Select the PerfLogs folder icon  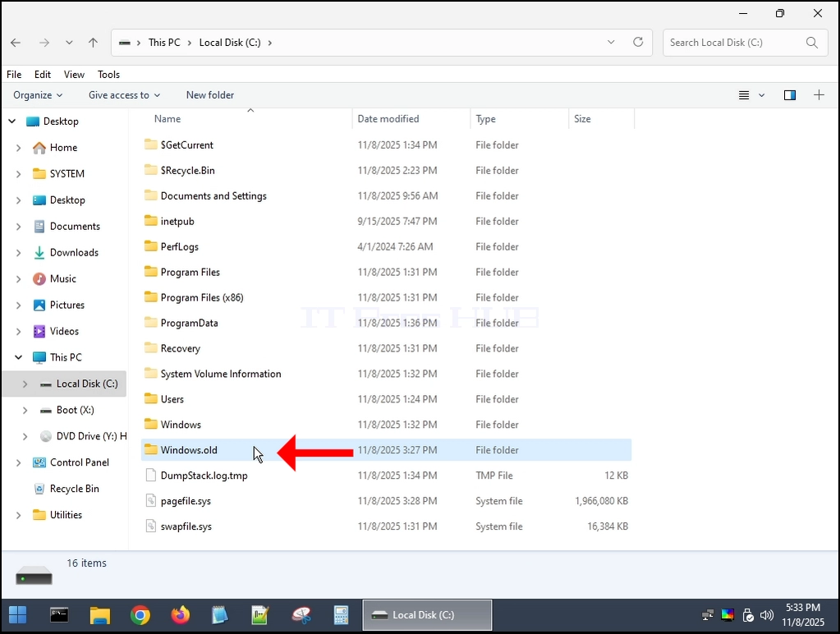tap(150, 246)
